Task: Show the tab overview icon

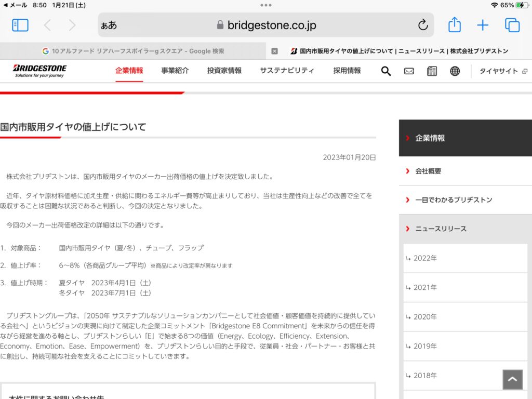Action: pyautogui.click(x=512, y=25)
